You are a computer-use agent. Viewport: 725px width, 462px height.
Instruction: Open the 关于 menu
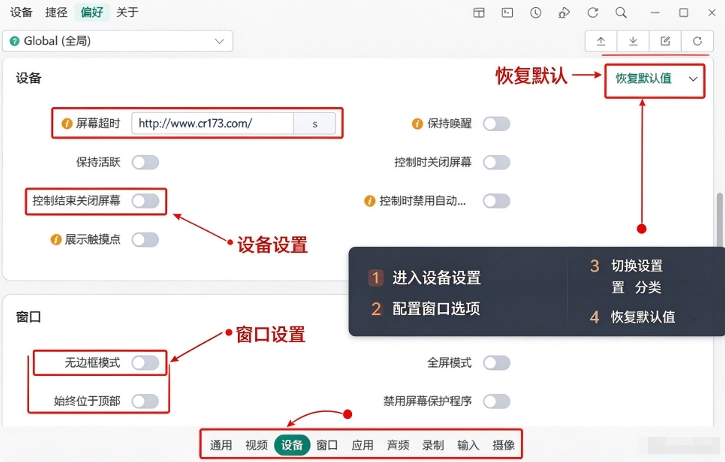click(128, 12)
